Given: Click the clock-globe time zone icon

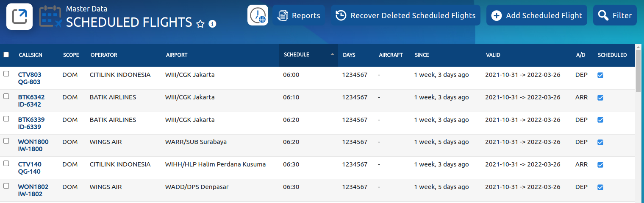Looking at the screenshot, I should (258, 15).
